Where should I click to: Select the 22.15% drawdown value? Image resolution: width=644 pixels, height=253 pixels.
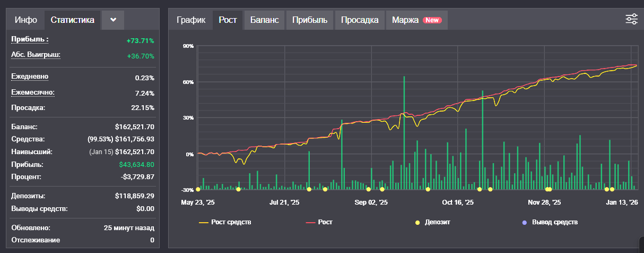(142, 108)
